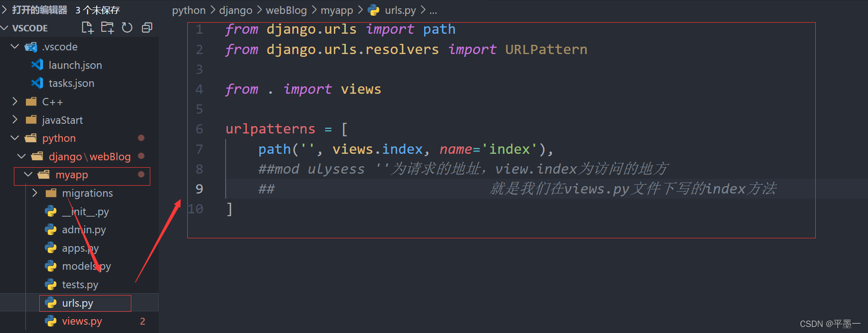The height and width of the screenshot is (333, 868).
Task: Click the Python icon beside admin.py
Action: tap(50, 230)
